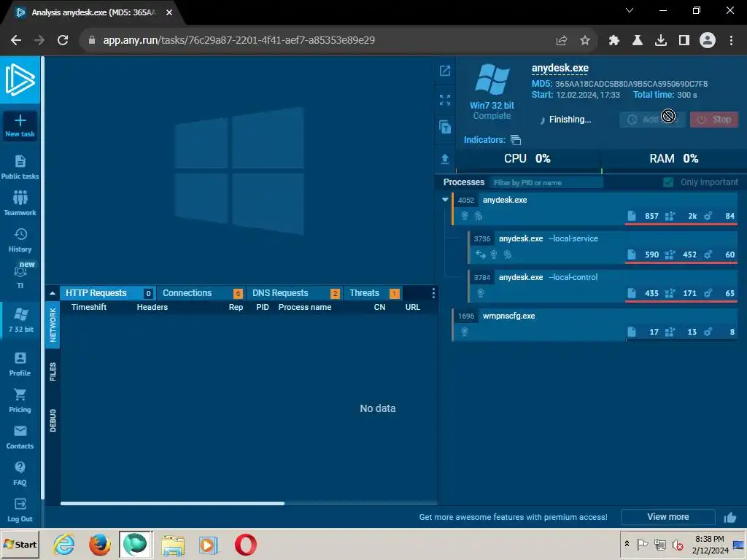
Task: Bookmark this page with star icon
Action: click(585, 41)
